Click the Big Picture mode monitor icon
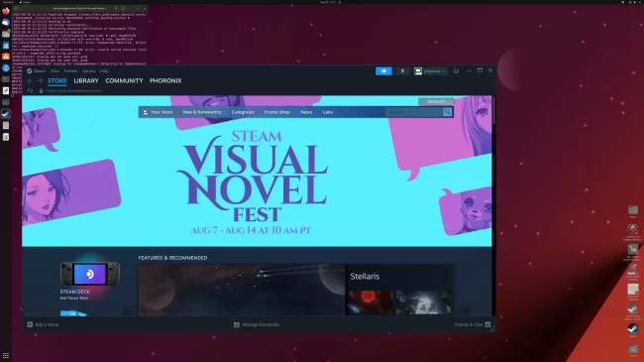Image resolution: width=644 pixels, height=362 pixels. [x=456, y=71]
